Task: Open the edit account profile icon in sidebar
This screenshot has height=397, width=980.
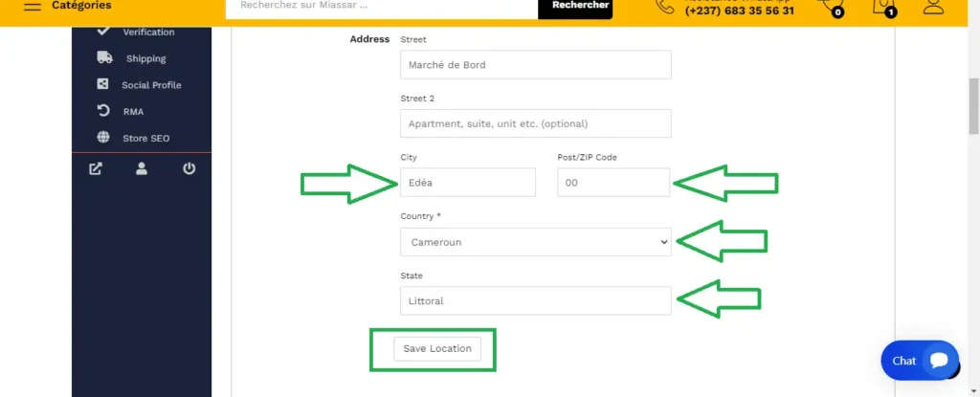Action: (x=142, y=169)
